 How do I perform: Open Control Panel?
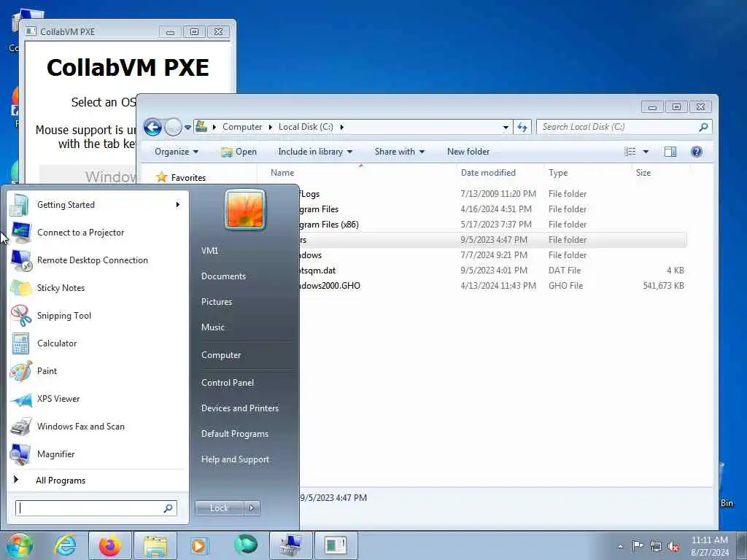point(228,383)
